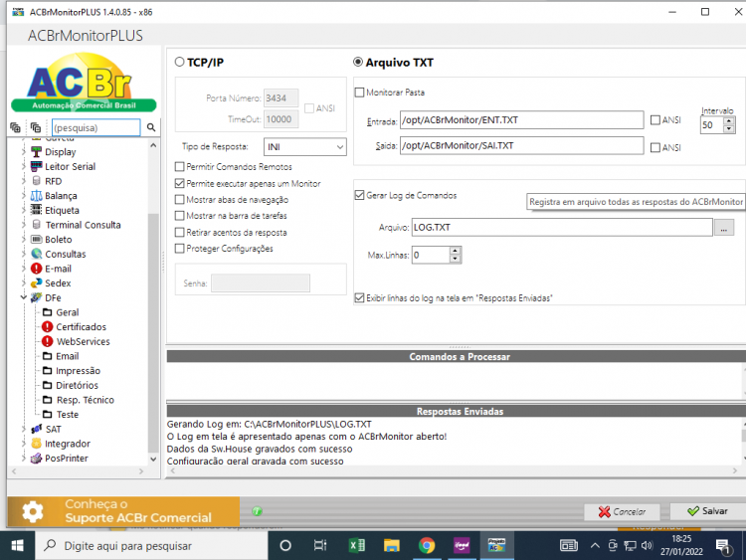Select the Arquivo TXT radio button
Screen dimensions: 746x560
pos(358,62)
